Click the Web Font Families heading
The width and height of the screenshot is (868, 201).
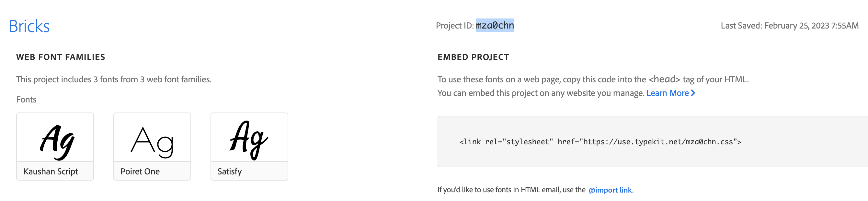pos(61,57)
